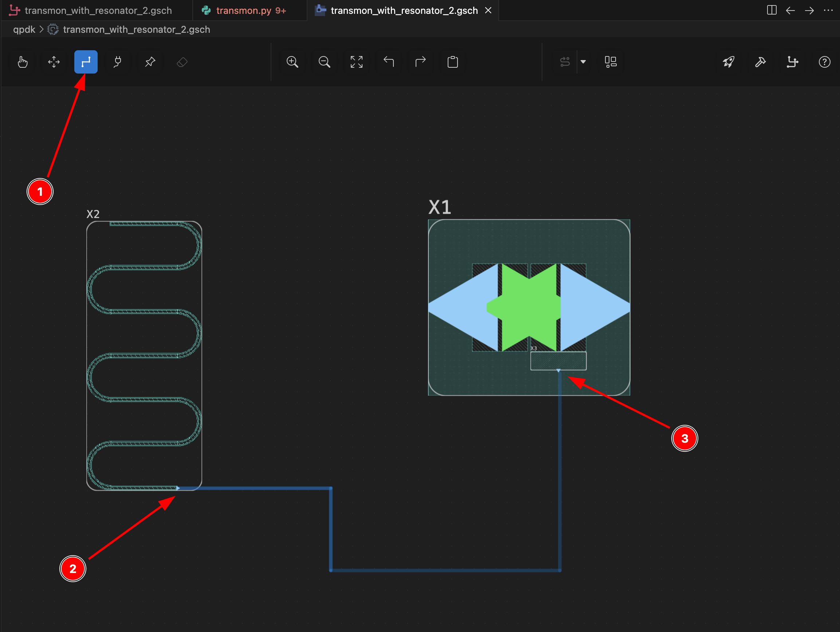840x632 pixels.
Task: Select the hand pan tool
Action: 23,62
